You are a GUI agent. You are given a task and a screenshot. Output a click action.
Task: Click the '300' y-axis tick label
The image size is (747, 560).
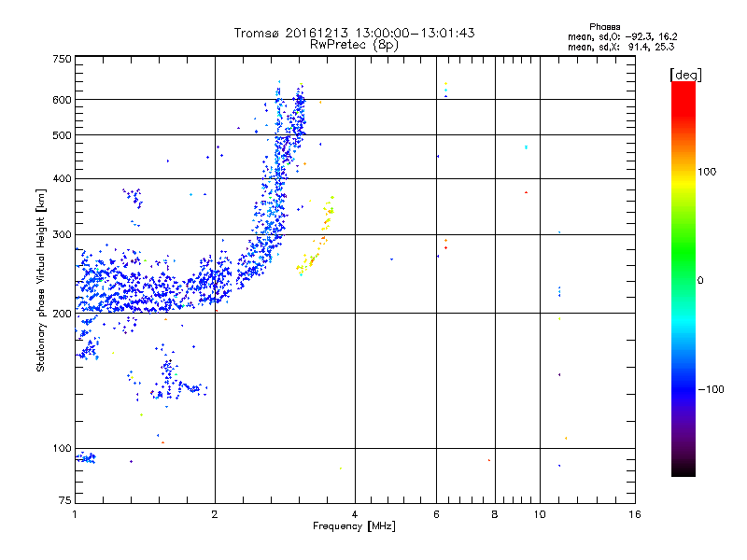tap(62, 235)
